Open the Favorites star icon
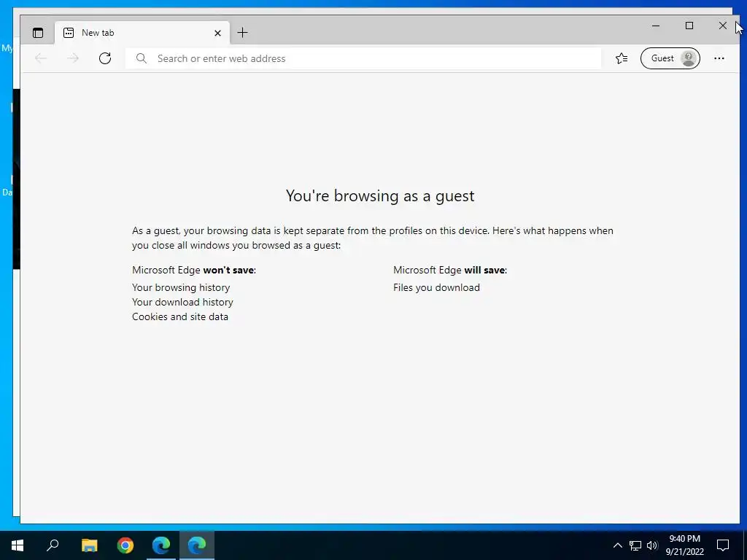 tap(622, 58)
